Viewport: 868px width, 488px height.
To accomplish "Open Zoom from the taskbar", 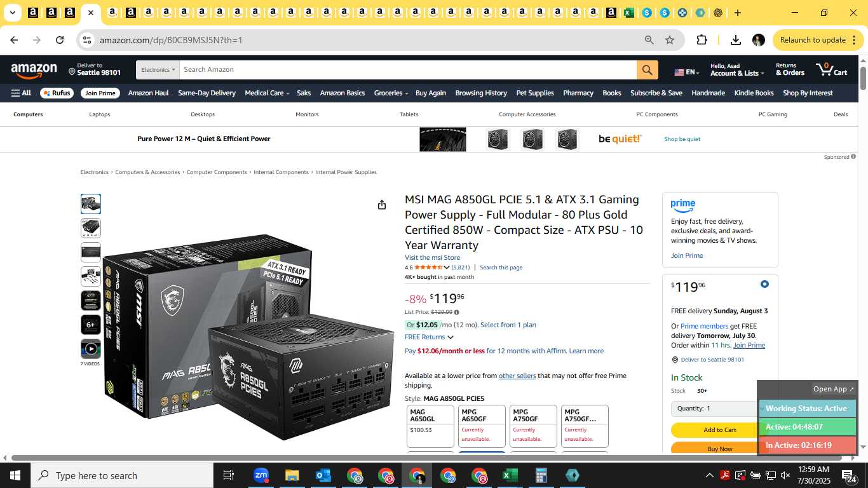I will [261, 475].
